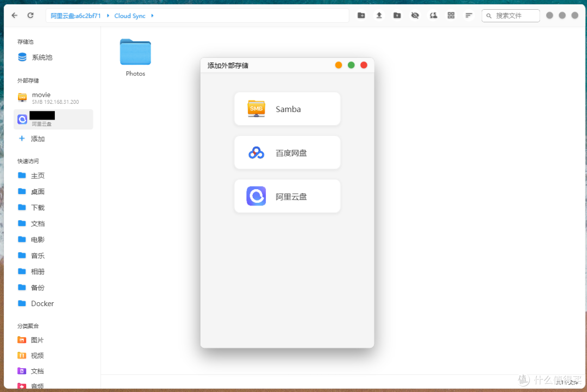Click the 阿里云盘:a6c2bf71 breadcrumb

click(x=76, y=16)
